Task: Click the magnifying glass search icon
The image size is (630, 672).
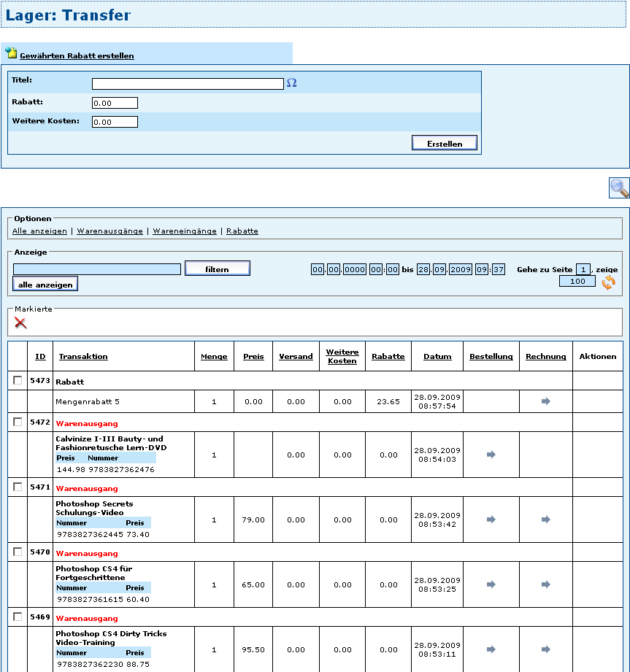Action: (x=619, y=188)
